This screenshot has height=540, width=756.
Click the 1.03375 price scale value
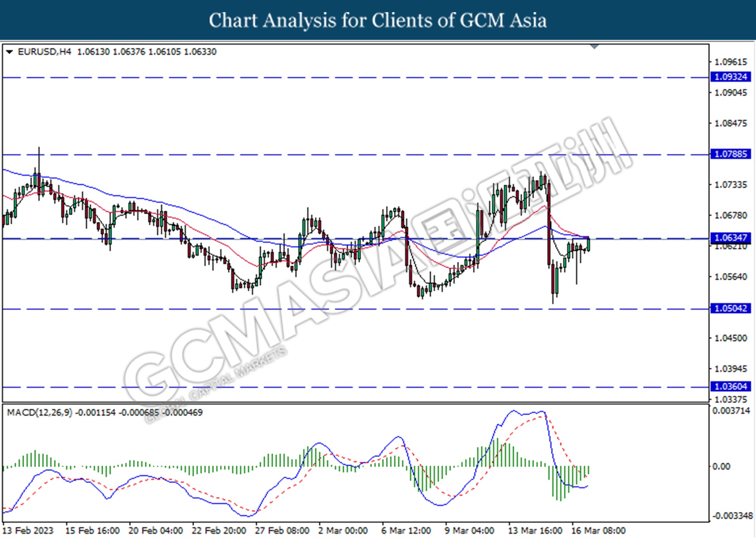click(x=731, y=399)
